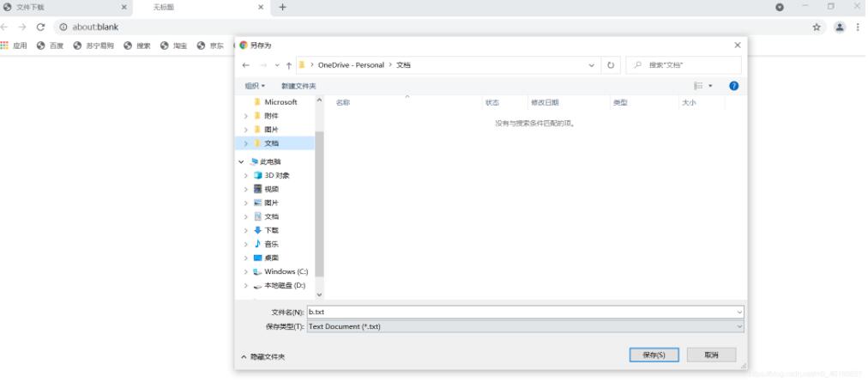Open the 淘宝 bookmark
The height and width of the screenshot is (383, 868).
point(174,46)
